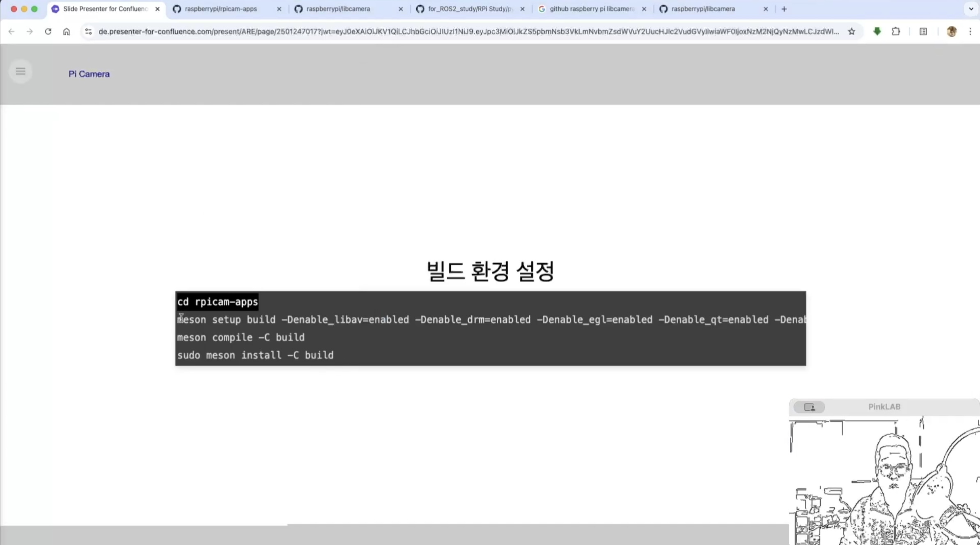Open the extensions puzzle icon
Image resolution: width=980 pixels, height=545 pixels.
pyautogui.click(x=896, y=32)
